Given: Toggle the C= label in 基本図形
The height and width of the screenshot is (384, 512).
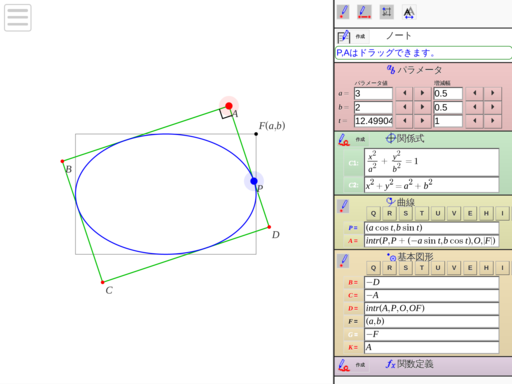Looking at the screenshot, I should click(x=353, y=295).
